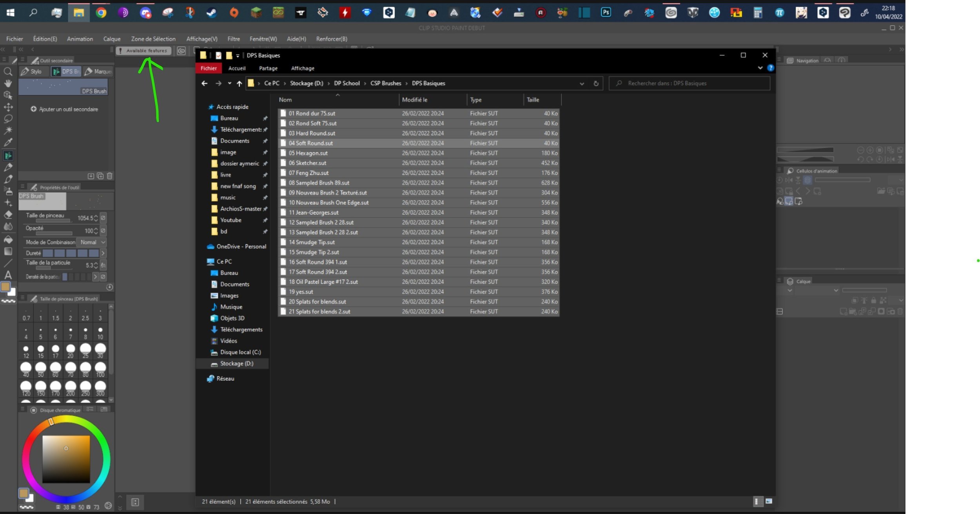Expand the explorer address bar history dropdown
The width and height of the screenshot is (980, 514).
(582, 84)
